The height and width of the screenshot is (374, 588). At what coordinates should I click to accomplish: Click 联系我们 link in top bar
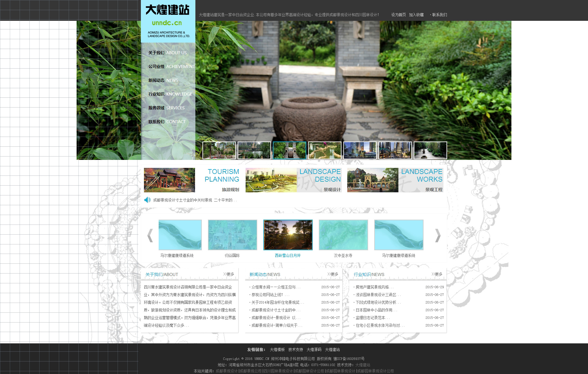pyautogui.click(x=439, y=15)
